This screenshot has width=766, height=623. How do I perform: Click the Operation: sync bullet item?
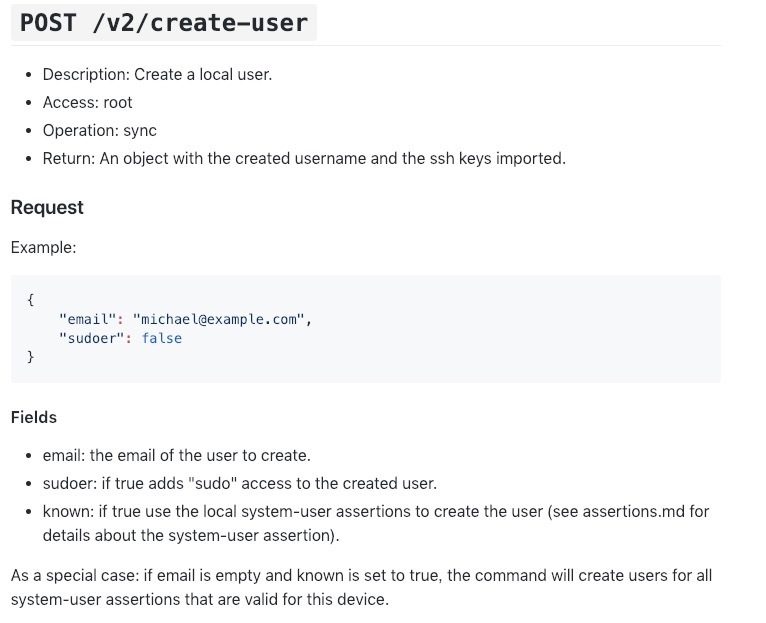click(100, 131)
